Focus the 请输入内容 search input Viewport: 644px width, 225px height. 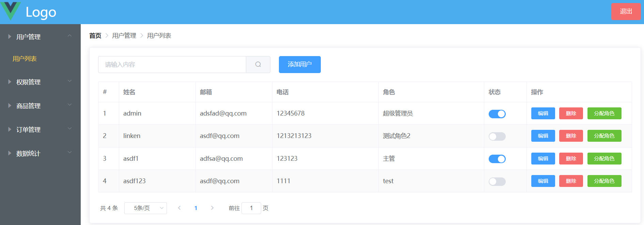172,65
